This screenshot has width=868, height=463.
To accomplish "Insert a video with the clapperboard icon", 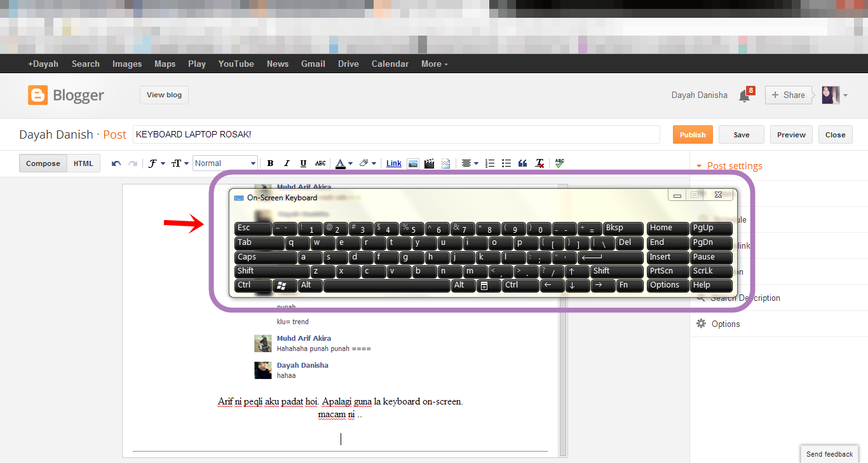I will [x=429, y=163].
